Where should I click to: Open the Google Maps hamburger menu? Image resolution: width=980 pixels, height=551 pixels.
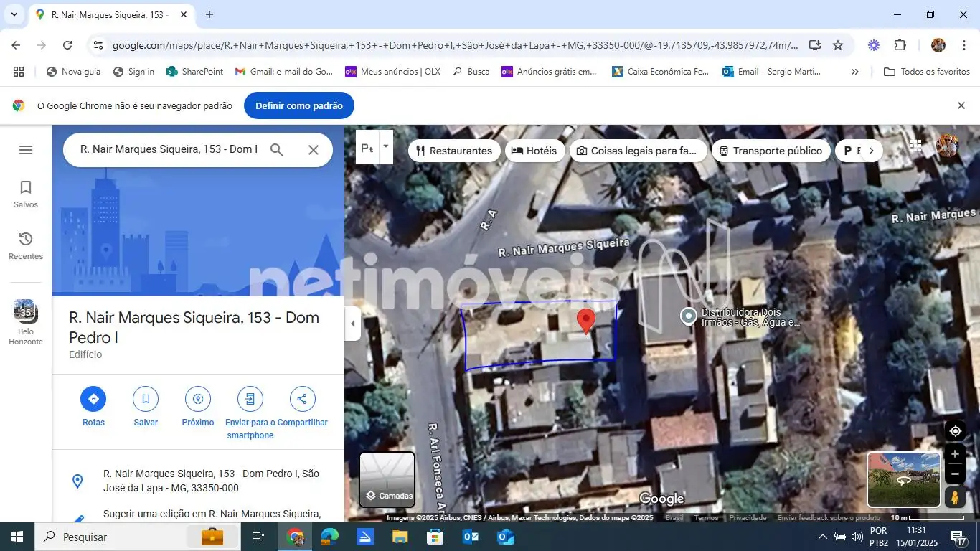(x=26, y=150)
